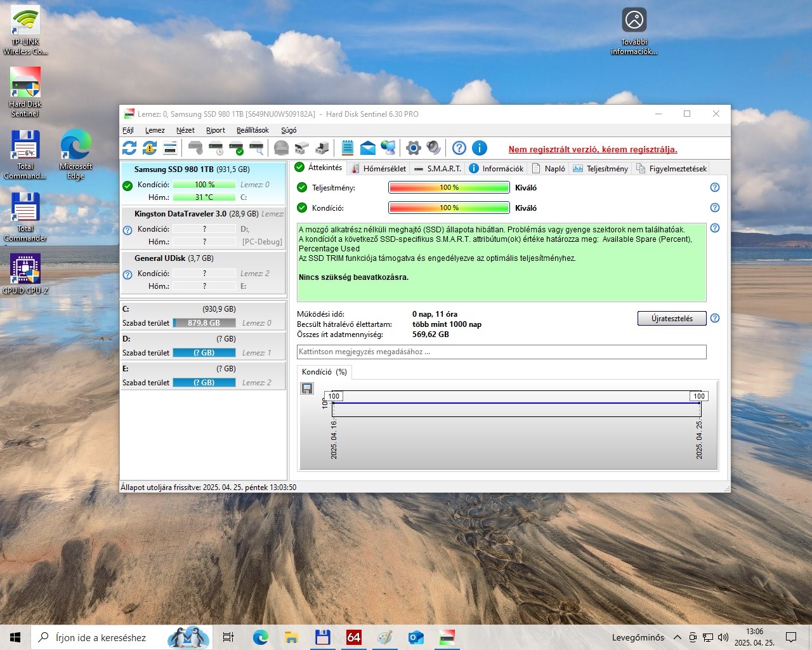Click the Kondíció 100 % bar in overview
The width and height of the screenshot is (812, 650).
coord(449,208)
